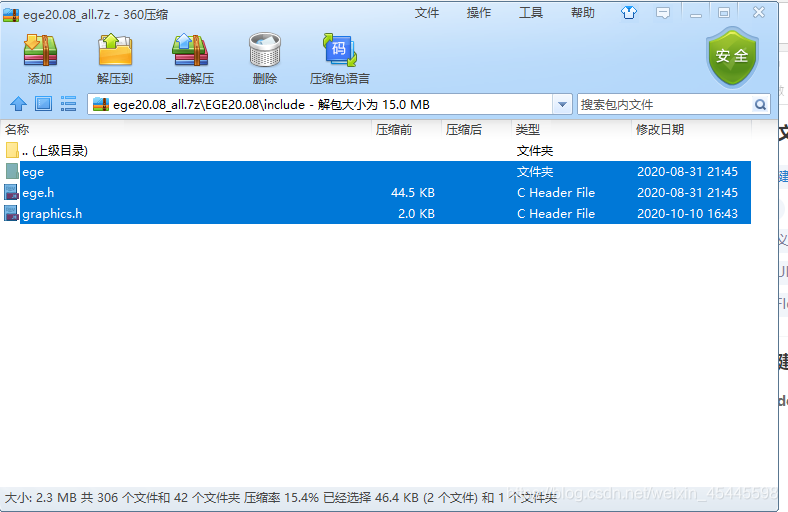Image resolution: width=788 pixels, height=512 pixels.
Task: Open the 操作 menu
Action: tap(478, 13)
